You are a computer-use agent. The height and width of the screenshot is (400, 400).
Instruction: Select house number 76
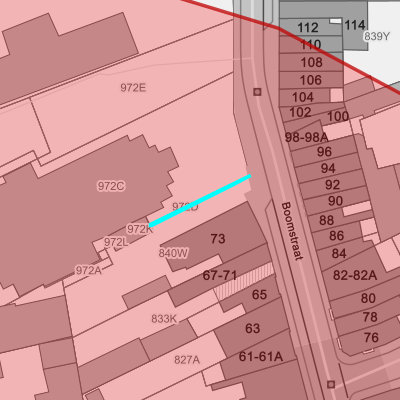(x=371, y=338)
